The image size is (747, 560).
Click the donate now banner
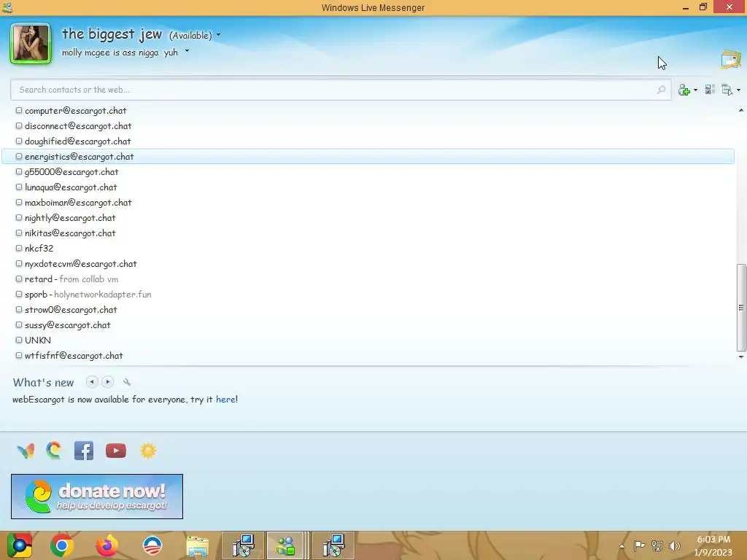pyautogui.click(x=97, y=496)
